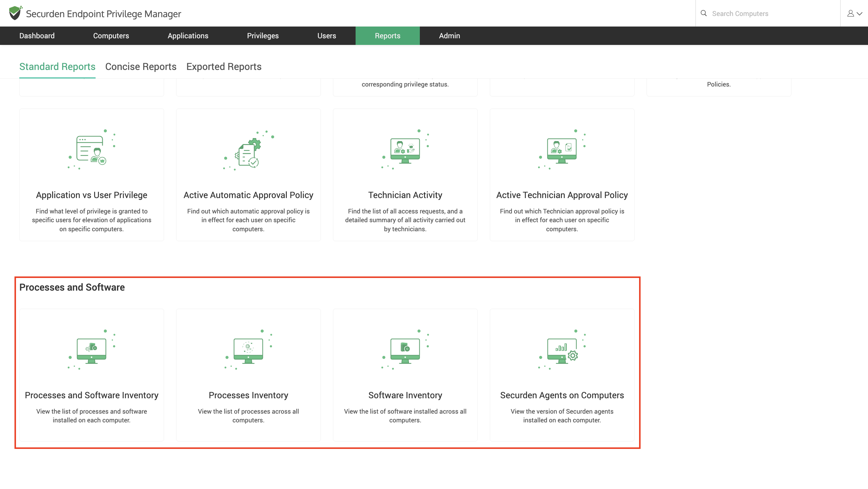
Task: Open the Application vs User Privilege report title
Action: point(91,195)
